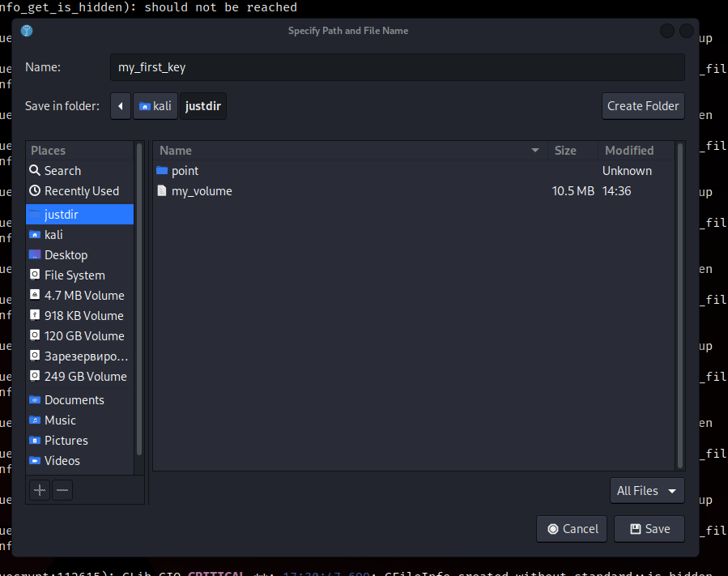
Task: Click the sort arrow in Name column
Action: (x=535, y=151)
